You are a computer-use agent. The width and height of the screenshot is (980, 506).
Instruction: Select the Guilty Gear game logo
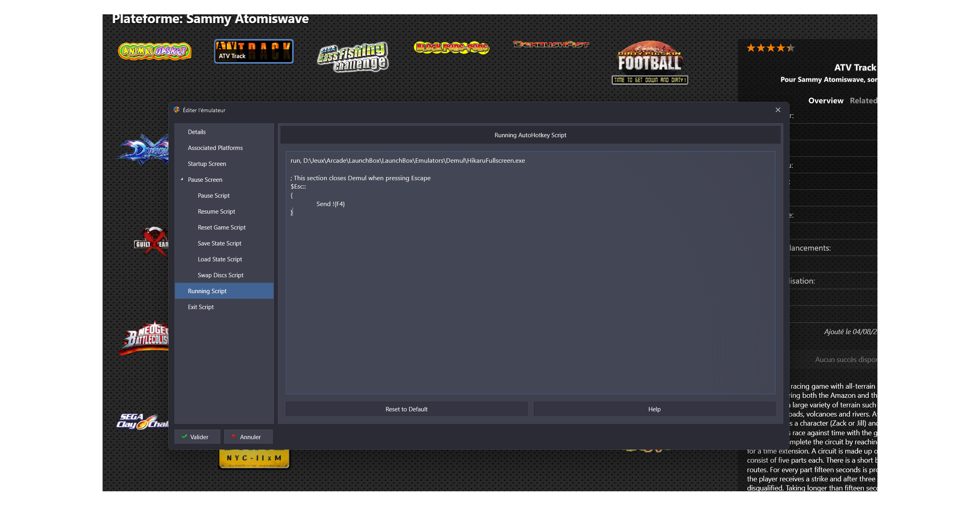151,242
